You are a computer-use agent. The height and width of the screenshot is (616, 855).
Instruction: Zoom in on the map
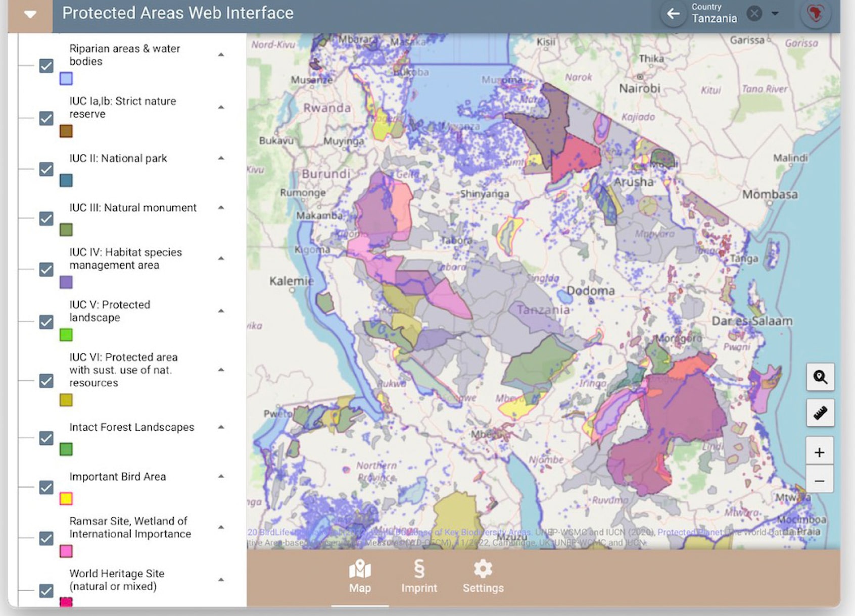click(820, 452)
